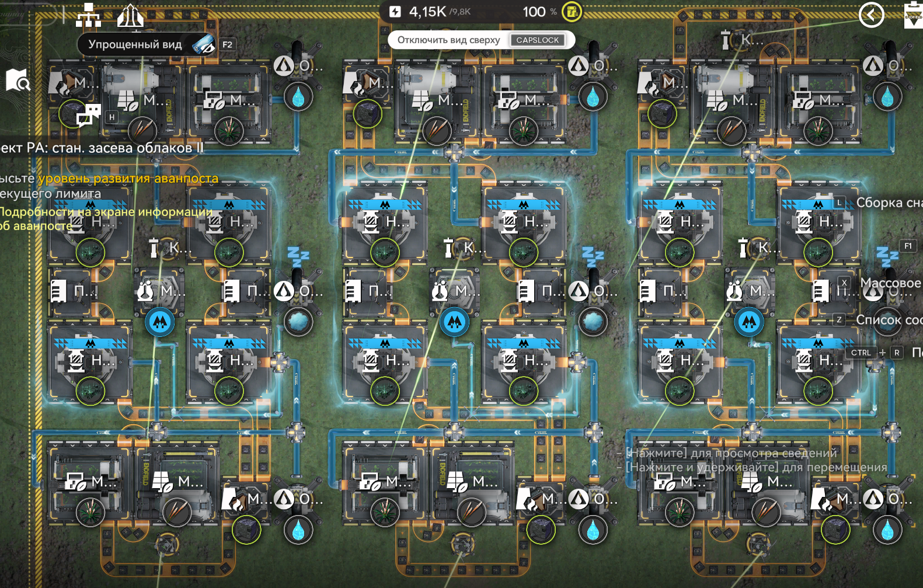
Task: Select the flask 'М...' building in the left column center
Action: pos(161,290)
